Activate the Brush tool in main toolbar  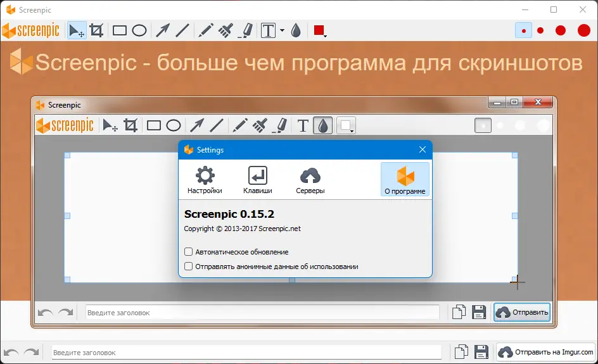(226, 30)
